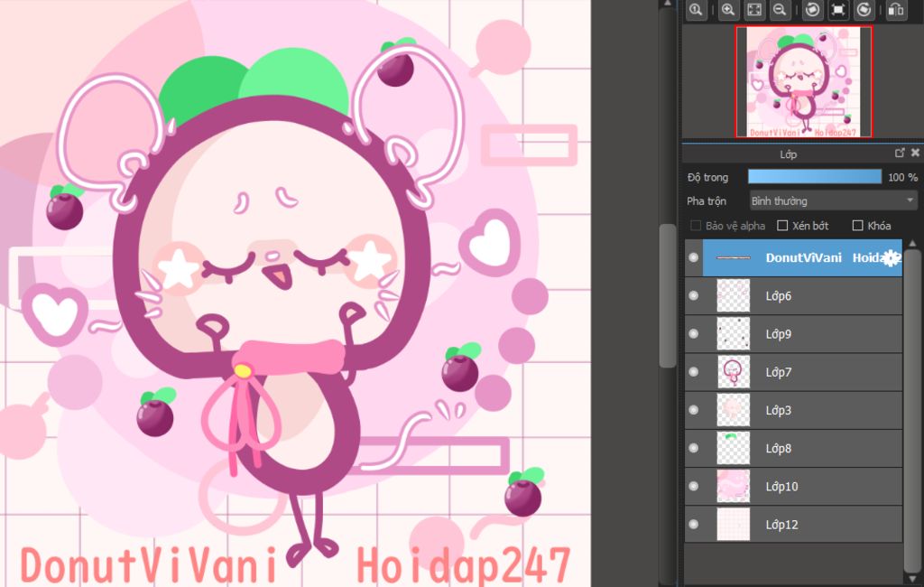The height and width of the screenshot is (587, 924).
Task: Toggle visibility of layer Lớp10
Action: pos(694,486)
